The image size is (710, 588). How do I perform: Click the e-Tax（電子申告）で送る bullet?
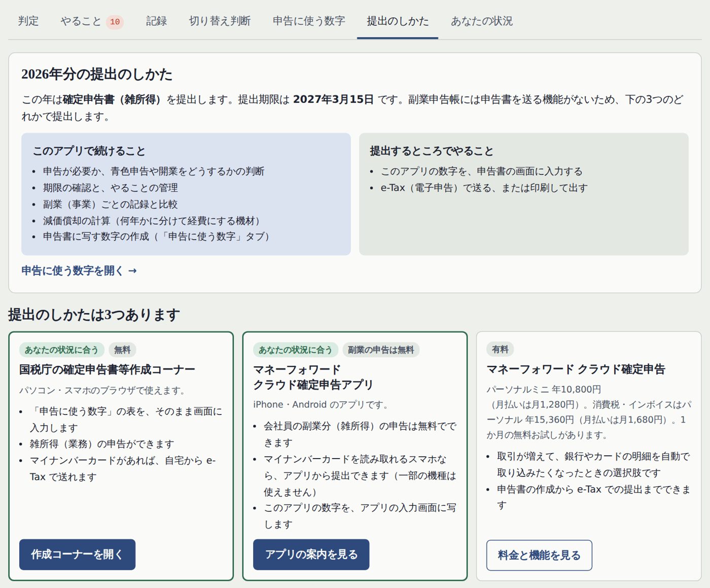tap(484, 188)
